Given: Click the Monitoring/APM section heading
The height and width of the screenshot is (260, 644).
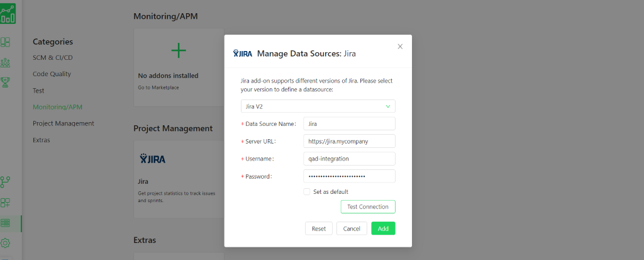Looking at the screenshot, I should (x=166, y=16).
